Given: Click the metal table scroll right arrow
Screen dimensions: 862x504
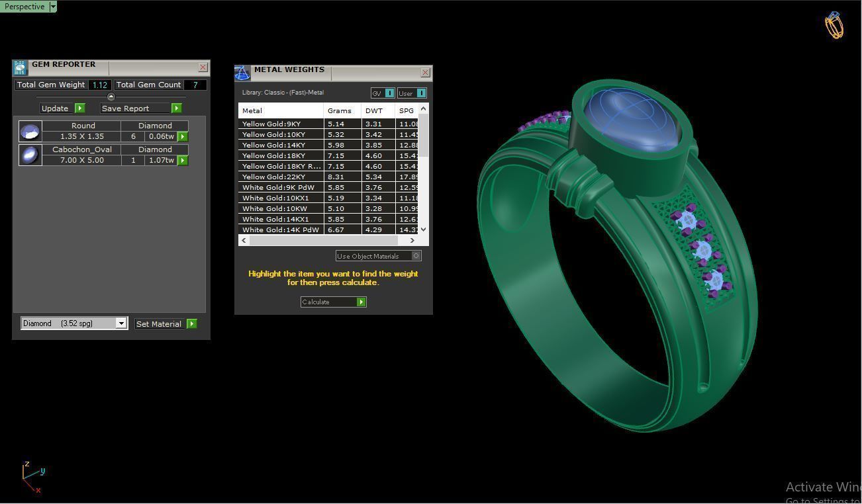Looking at the screenshot, I should pyautogui.click(x=412, y=240).
